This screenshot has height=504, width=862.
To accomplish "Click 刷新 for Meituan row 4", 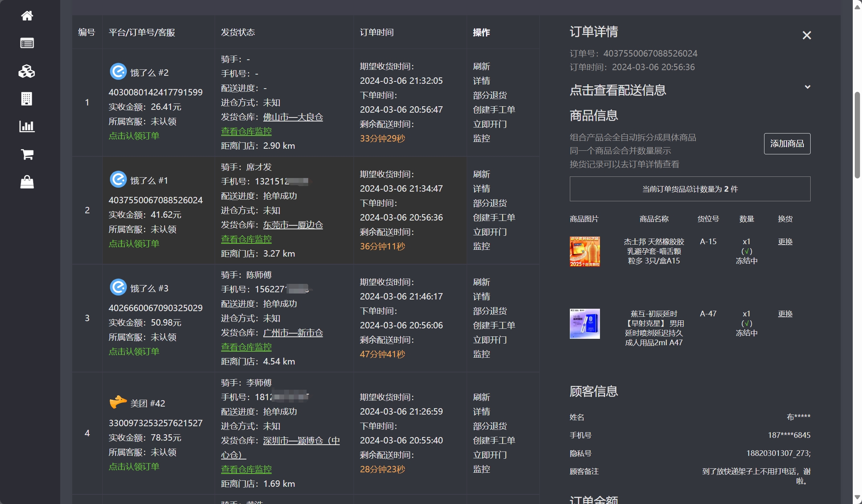I will pos(482,397).
